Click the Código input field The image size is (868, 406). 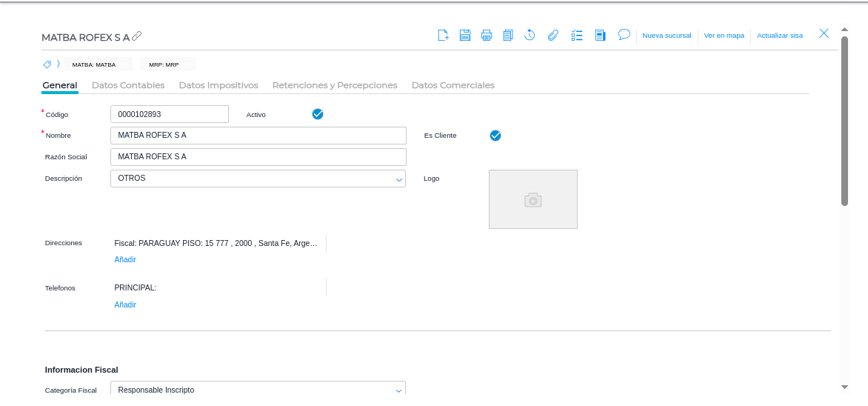[170, 114]
